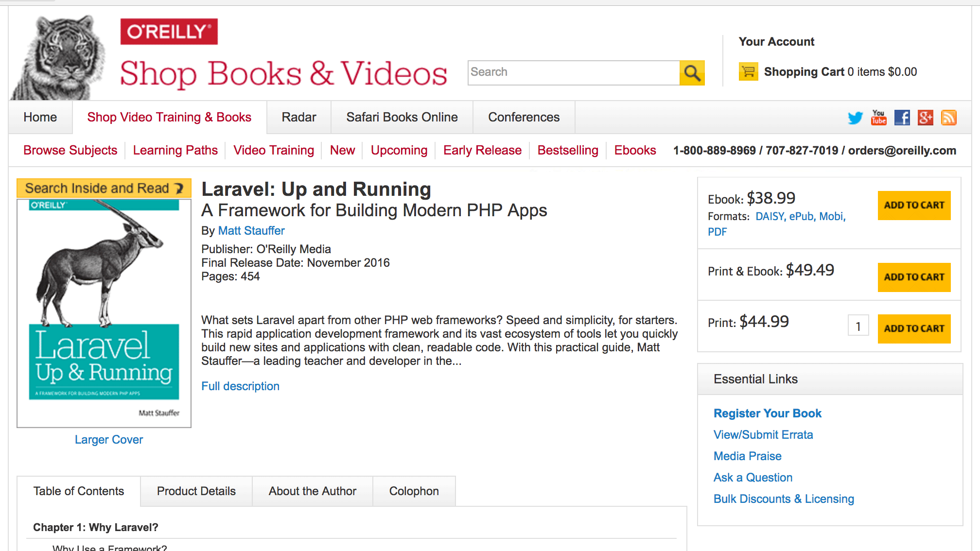Click the Laravel book cover image
980x551 pixels.
pos(104,313)
